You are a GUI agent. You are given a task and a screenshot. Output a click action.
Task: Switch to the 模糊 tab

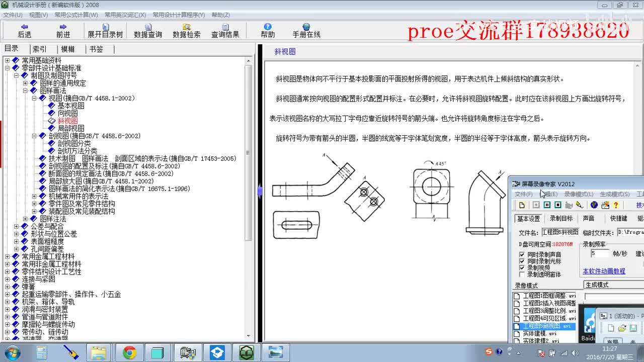(67, 49)
